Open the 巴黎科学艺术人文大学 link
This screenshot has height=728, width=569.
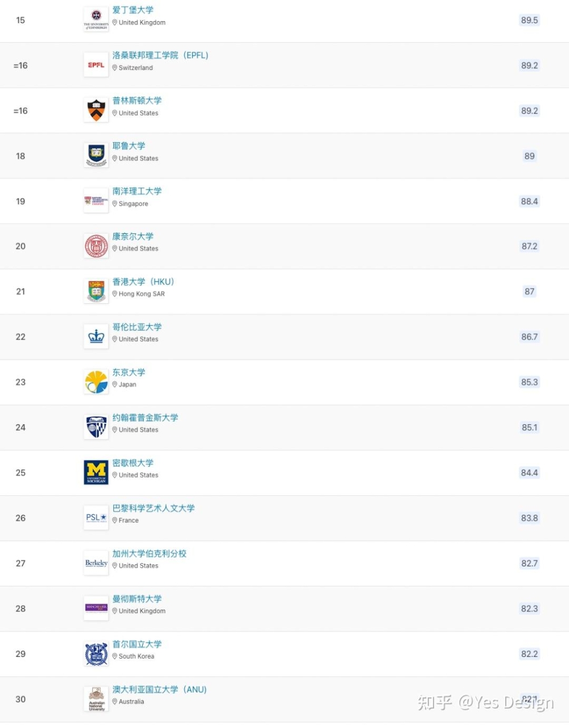pos(154,508)
